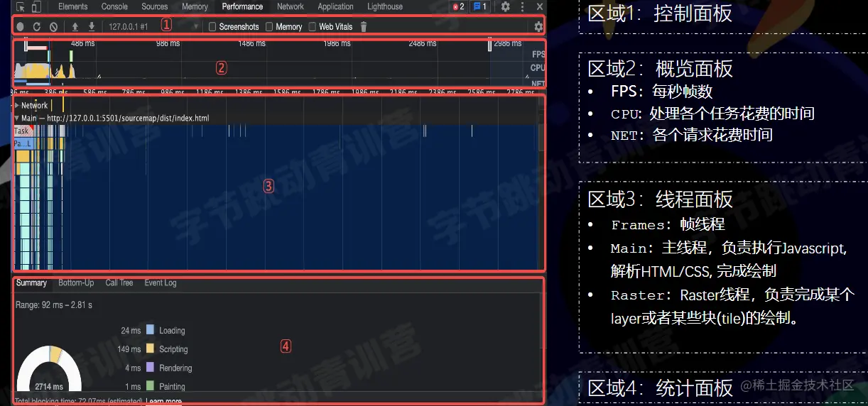Switch to the Console tab

coord(114,6)
